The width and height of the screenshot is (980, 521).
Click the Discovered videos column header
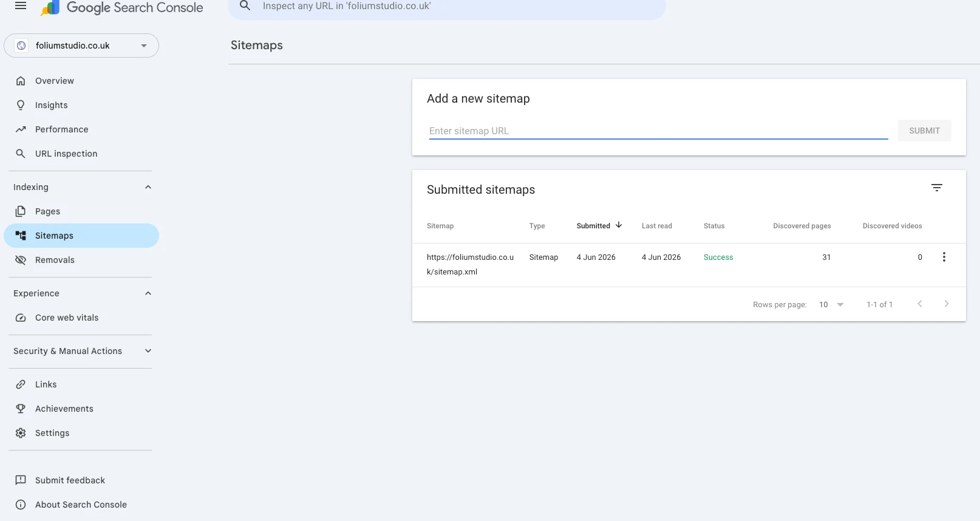(x=892, y=226)
